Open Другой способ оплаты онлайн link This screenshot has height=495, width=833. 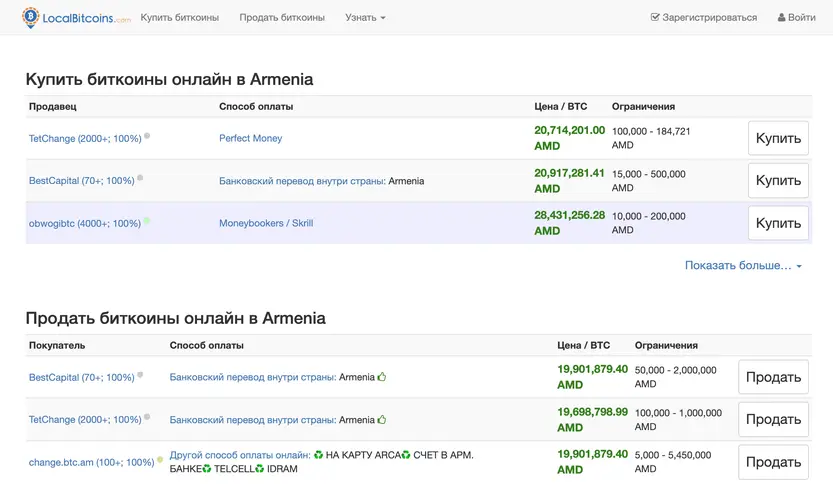240,455
